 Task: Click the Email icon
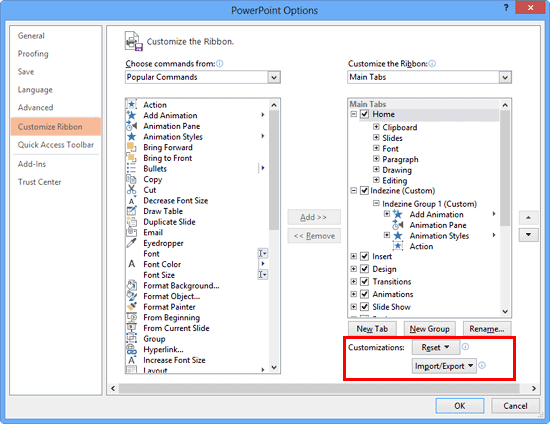point(132,232)
